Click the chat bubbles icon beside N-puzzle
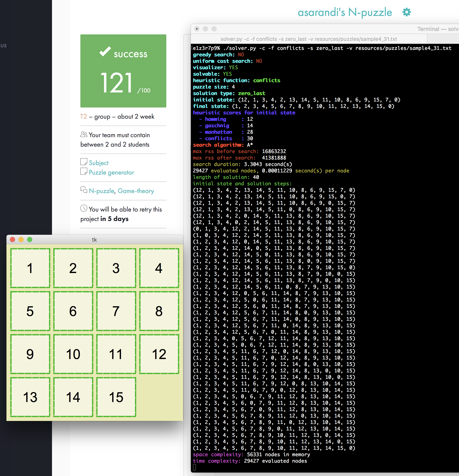 (84, 190)
